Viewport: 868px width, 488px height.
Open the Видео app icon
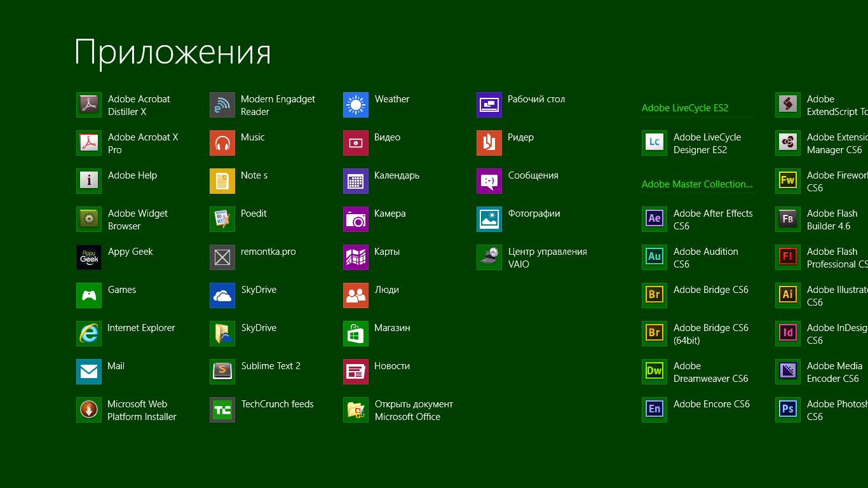356,143
